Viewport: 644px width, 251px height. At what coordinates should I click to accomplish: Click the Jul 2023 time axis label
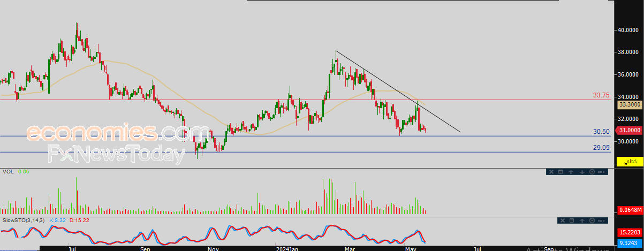tap(72, 248)
